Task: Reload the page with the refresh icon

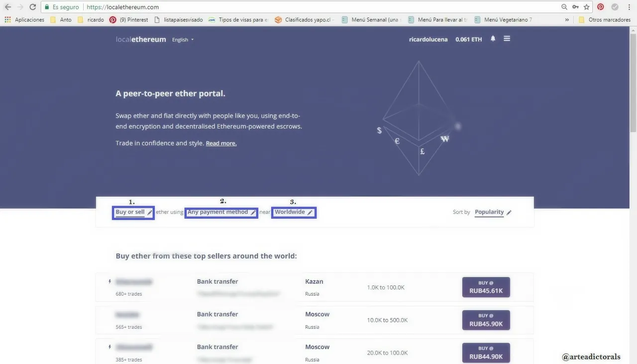Action: pos(33,7)
